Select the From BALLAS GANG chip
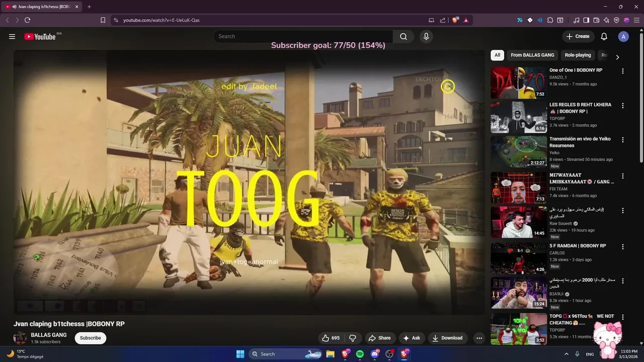Image resolution: width=644 pixels, height=362 pixels. click(x=532, y=55)
